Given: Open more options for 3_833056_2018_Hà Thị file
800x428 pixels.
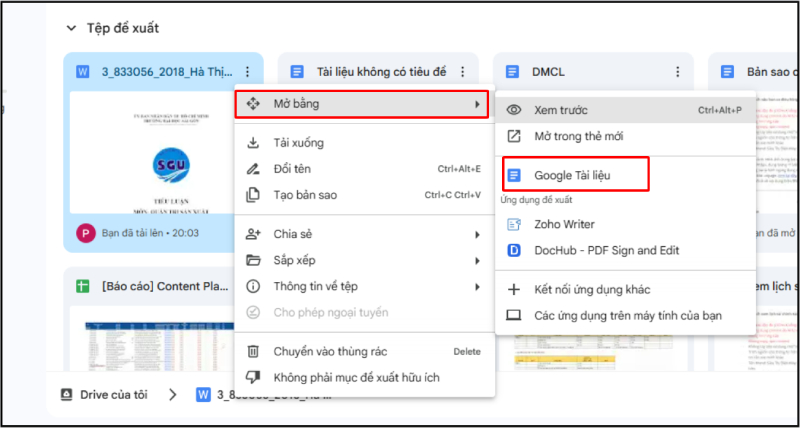Looking at the screenshot, I should click(247, 72).
